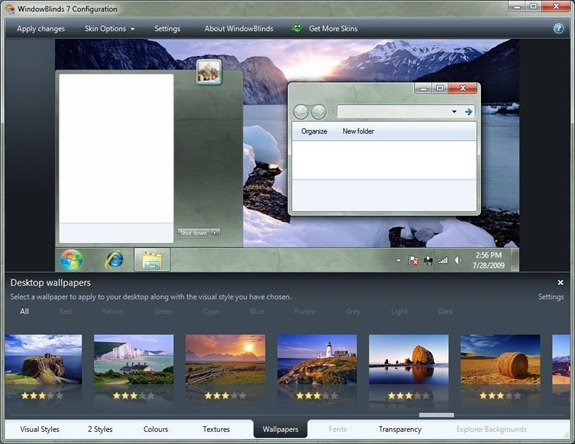Click the blue go arrow in preview address bar
The width and height of the screenshot is (575, 444).
(x=468, y=111)
